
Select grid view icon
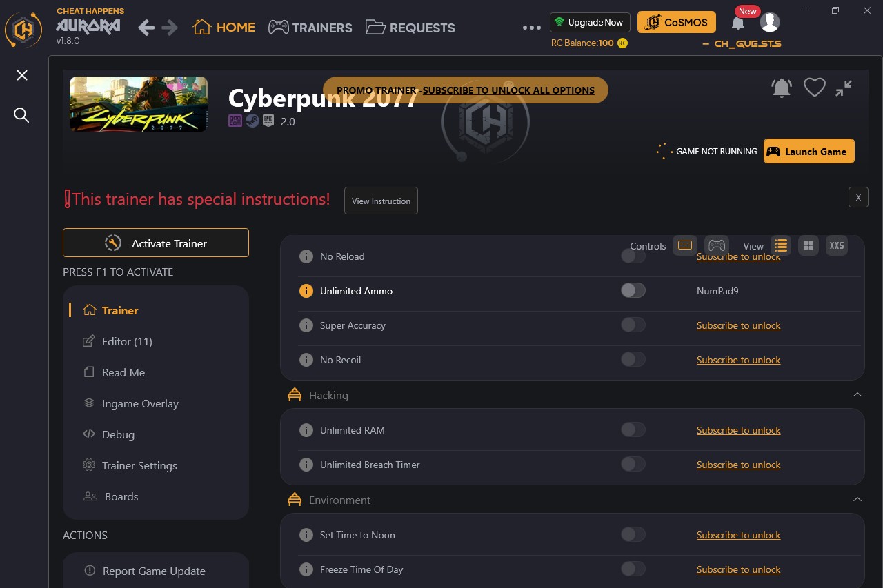click(808, 245)
